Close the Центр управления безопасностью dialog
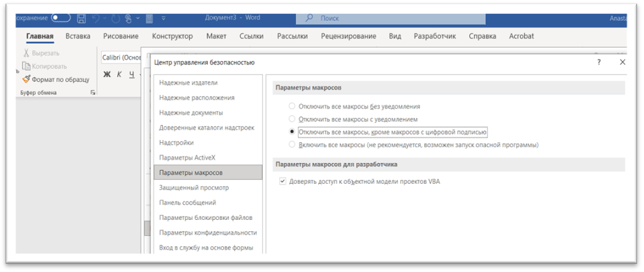 (x=623, y=62)
